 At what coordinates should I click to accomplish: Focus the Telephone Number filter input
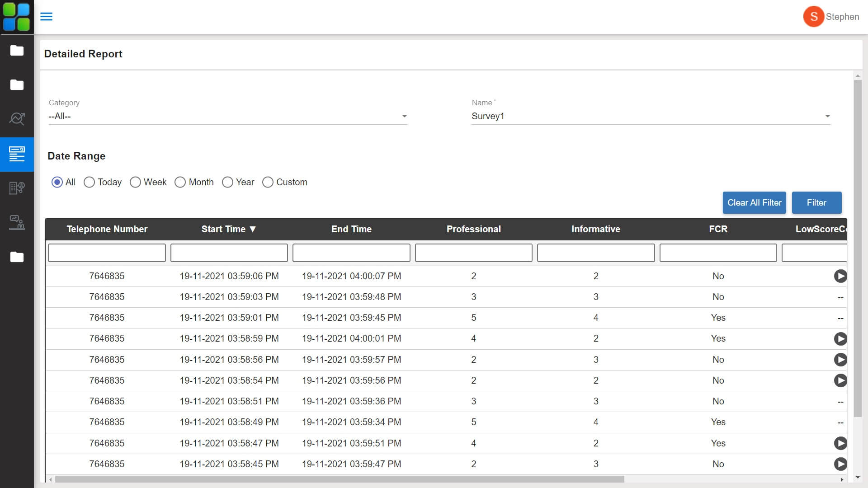107,253
